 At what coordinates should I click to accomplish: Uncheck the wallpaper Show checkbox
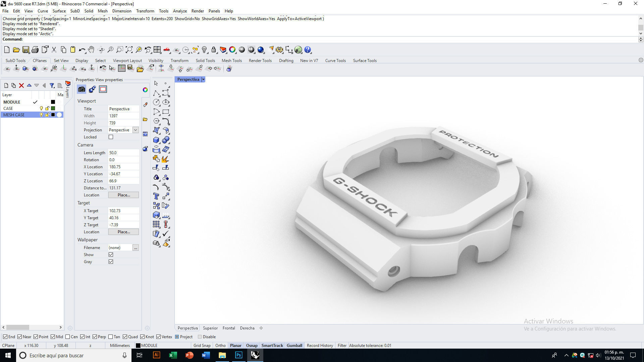pyautogui.click(x=111, y=255)
